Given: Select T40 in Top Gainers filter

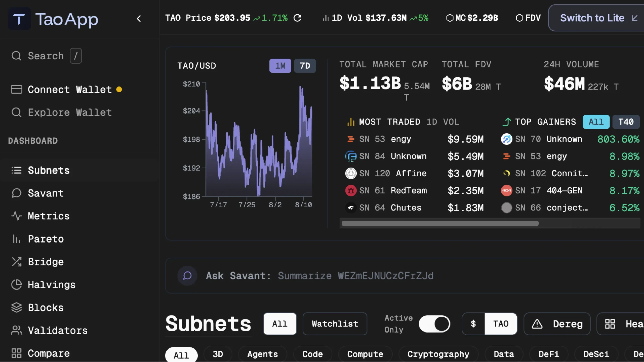Looking at the screenshot, I should coord(626,122).
